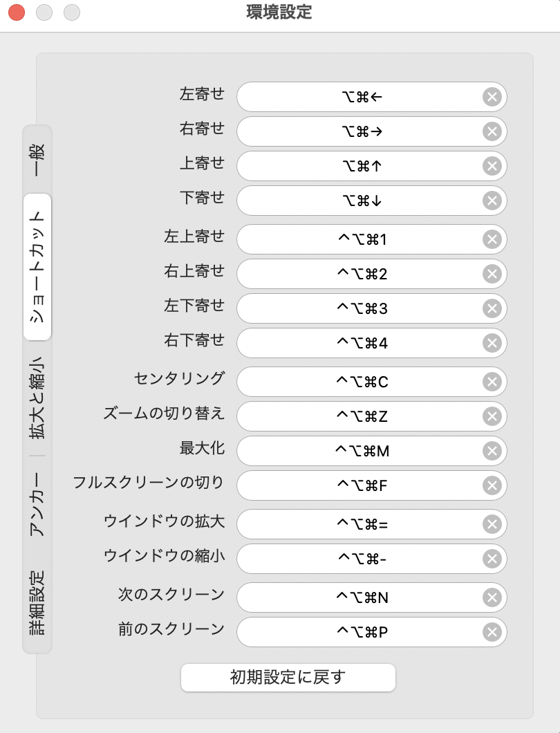
Task: Remove the フルスクリーン shortcut using its X icon
Action: coord(492,485)
